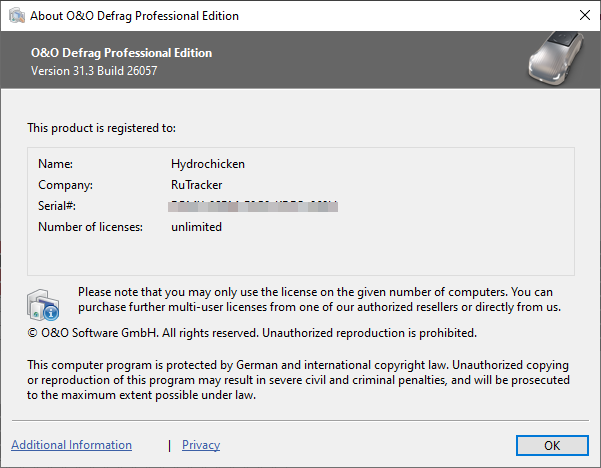Screen dimensions: 601x468
Task: Click the O&O Software GmbH copyright line
Action: coord(252,333)
